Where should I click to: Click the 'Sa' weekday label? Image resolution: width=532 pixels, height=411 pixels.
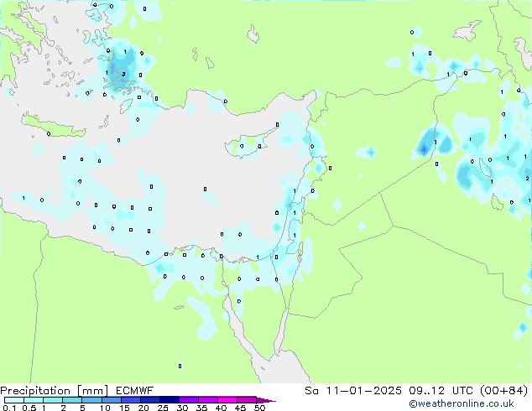(x=311, y=391)
